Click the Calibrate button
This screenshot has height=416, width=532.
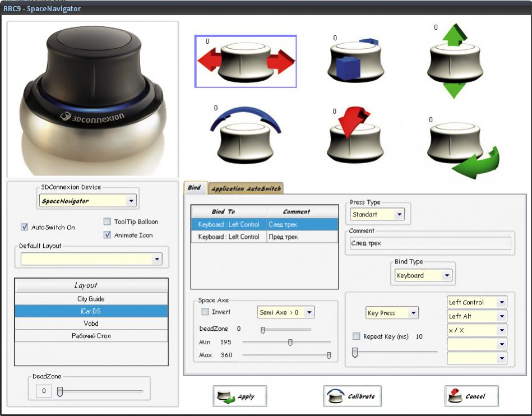[x=352, y=396]
